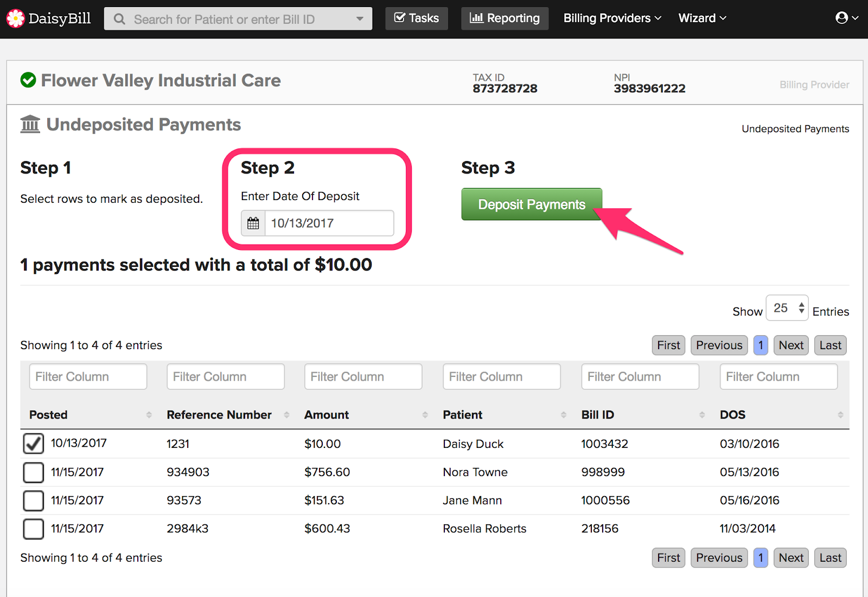Open the Tasks page
868x597 pixels.
pyautogui.click(x=417, y=18)
